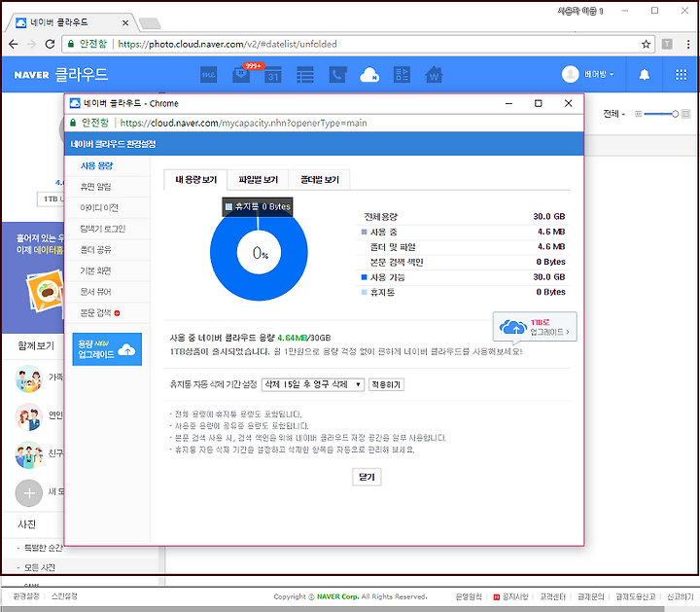Go back in main browser window
The height and width of the screenshot is (612, 700).
pos(14,44)
